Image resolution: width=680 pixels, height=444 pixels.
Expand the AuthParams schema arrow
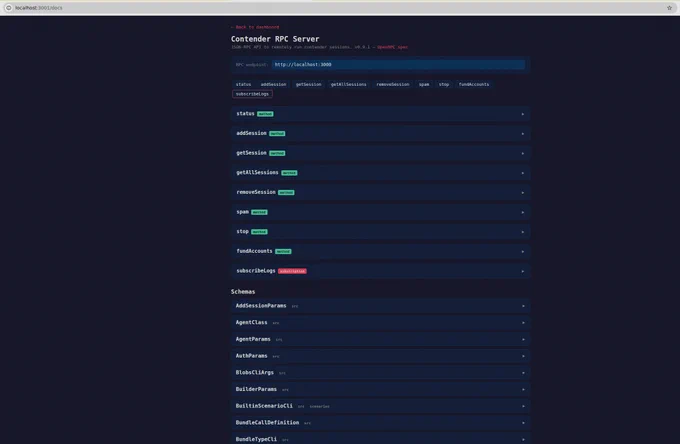(x=523, y=356)
